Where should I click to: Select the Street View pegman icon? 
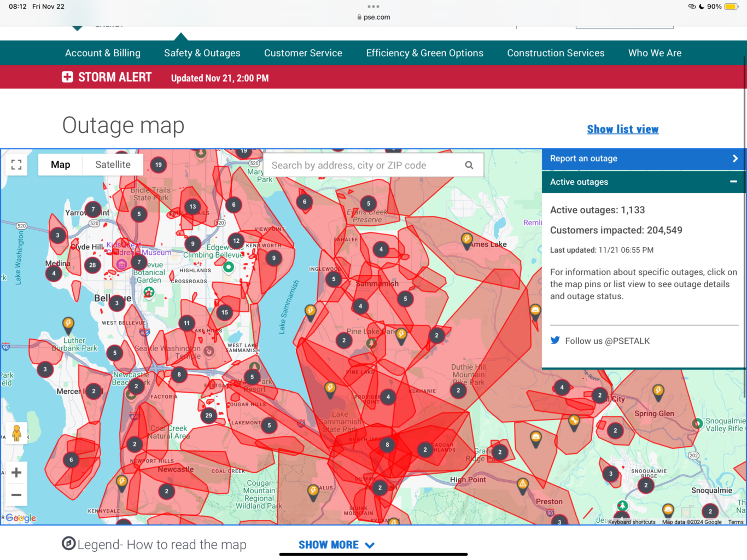tap(16, 433)
